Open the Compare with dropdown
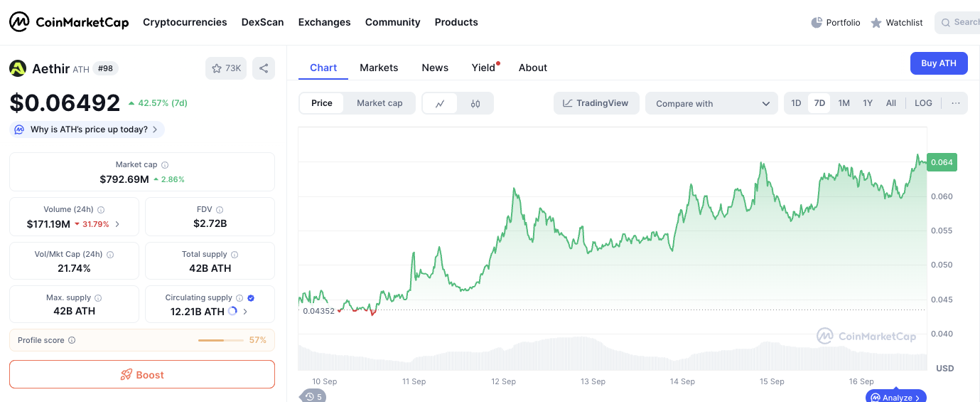Screen dimensions: 980x402 click(711, 103)
